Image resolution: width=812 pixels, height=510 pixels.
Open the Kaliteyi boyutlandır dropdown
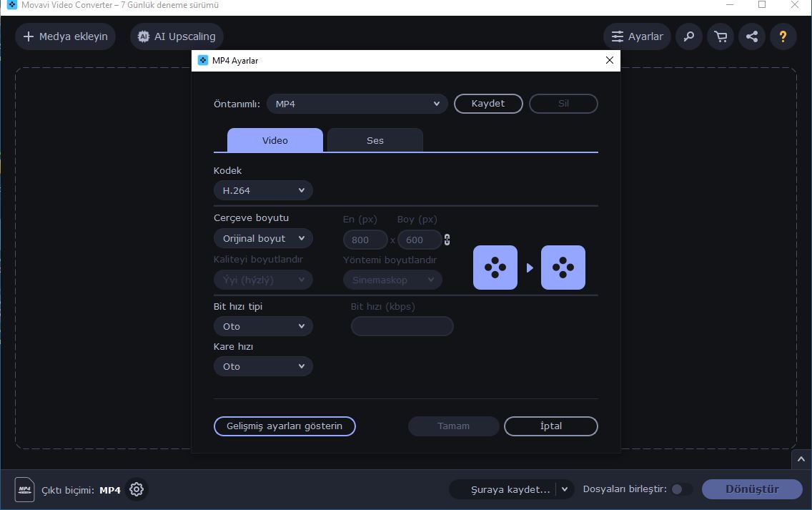click(263, 280)
